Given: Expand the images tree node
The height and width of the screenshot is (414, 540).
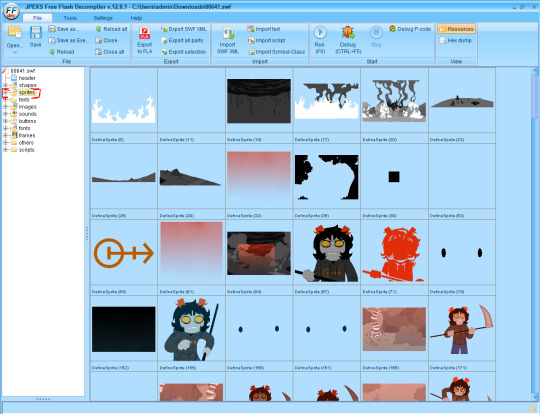Looking at the screenshot, I should tap(5, 107).
